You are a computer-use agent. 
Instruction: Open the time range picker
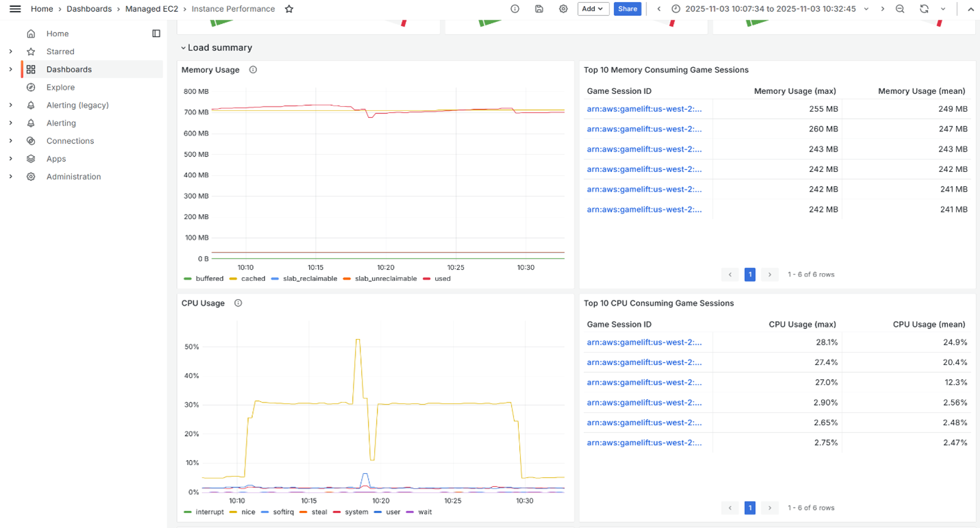pos(759,9)
